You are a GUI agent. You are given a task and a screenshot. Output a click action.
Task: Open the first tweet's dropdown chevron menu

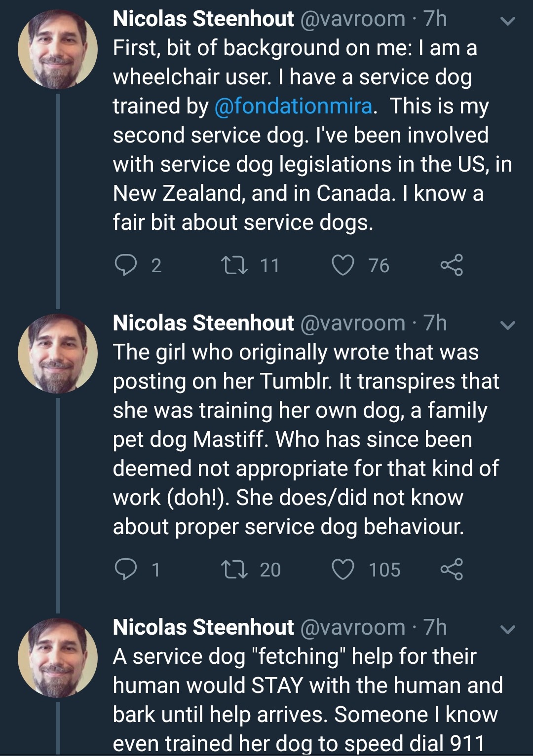[x=508, y=21]
